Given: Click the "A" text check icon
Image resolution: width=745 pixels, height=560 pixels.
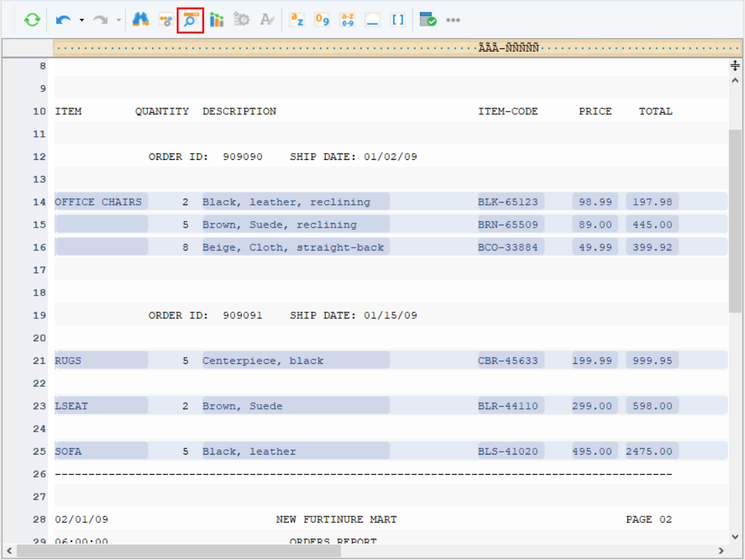Looking at the screenshot, I should point(267,20).
